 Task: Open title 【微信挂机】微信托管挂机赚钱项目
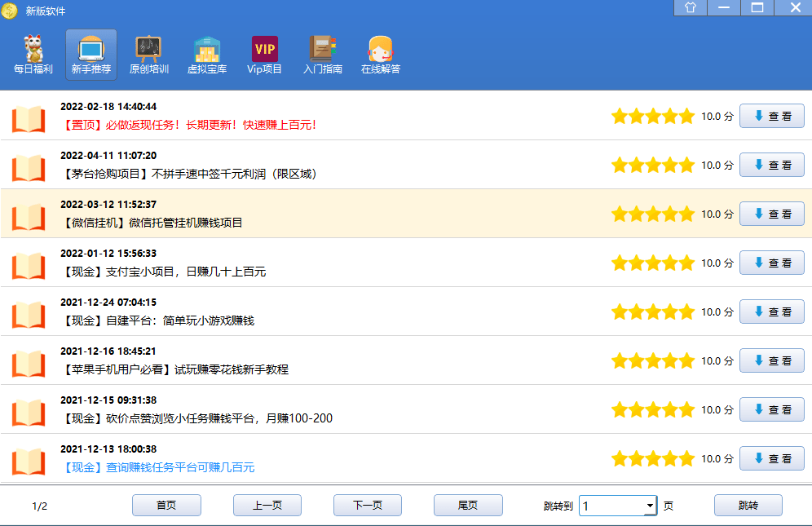click(152, 223)
